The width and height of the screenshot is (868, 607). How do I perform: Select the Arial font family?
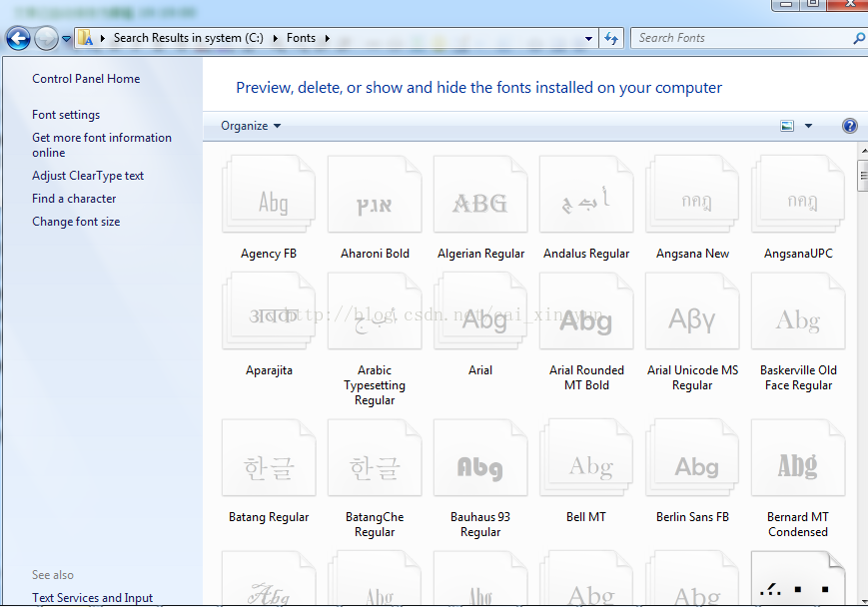(480, 325)
